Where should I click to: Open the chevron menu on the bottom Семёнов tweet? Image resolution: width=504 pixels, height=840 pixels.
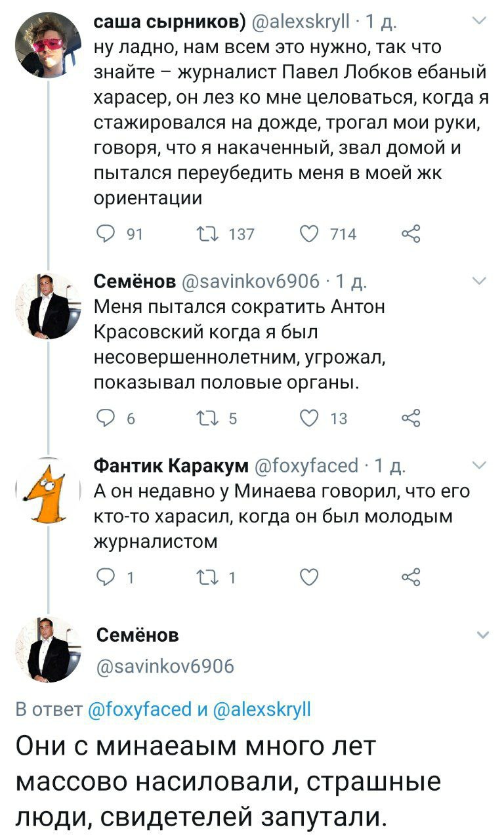click(482, 635)
